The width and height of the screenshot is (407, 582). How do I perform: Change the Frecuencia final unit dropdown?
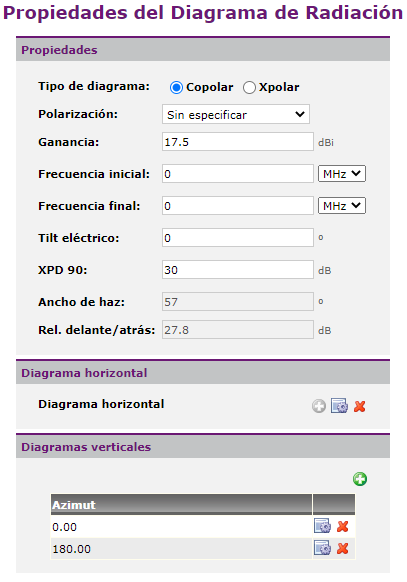[342, 206]
